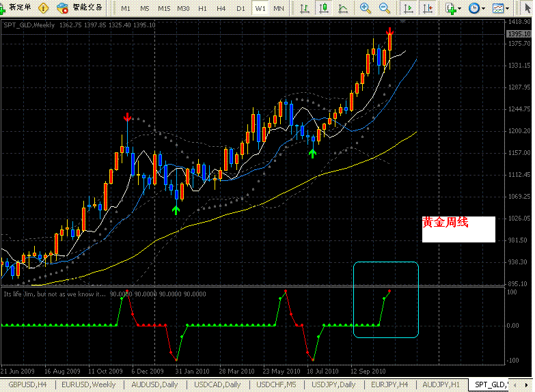Click the green buy arrow near January 2010
535x392 pixels.
pos(176,210)
